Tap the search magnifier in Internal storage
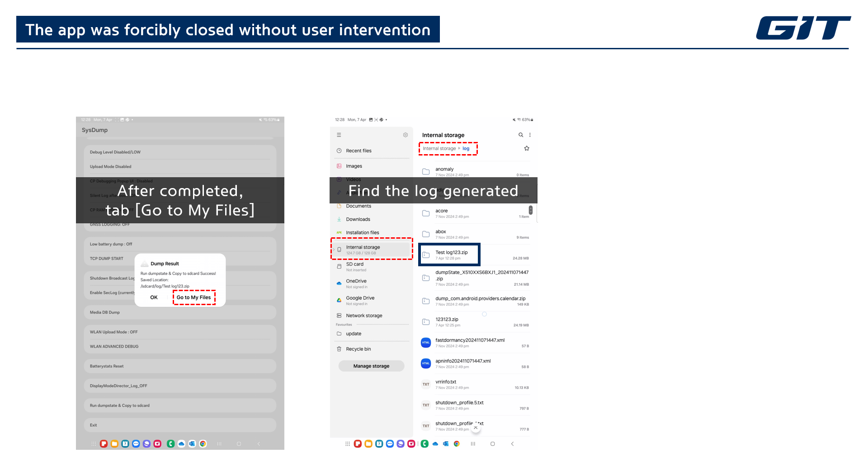Image resolution: width=868 pixels, height=462 pixels. coord(521,135)
